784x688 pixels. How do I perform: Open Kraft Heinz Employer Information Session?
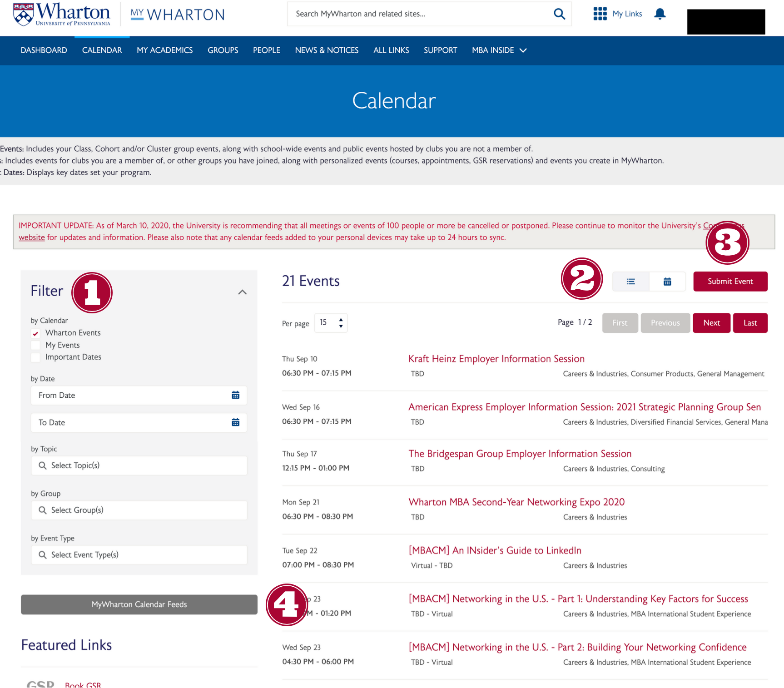coord(496,359)
